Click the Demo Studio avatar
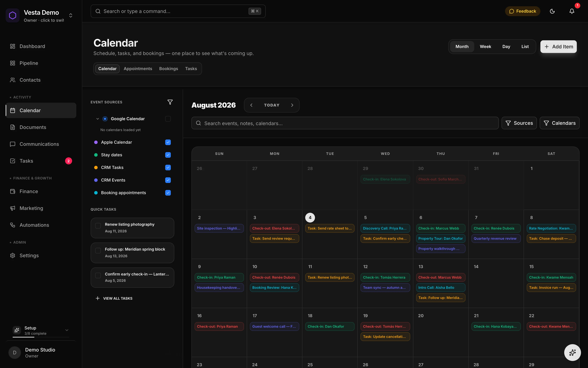588x368 pixels. tap(15, 353)
